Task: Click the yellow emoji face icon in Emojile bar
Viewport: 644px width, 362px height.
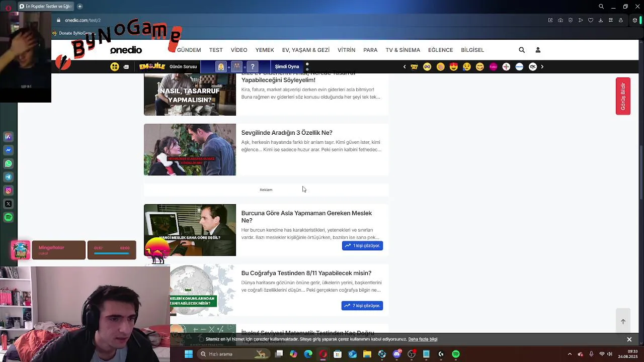Action: pyautogui.click(x=115, y=66)
